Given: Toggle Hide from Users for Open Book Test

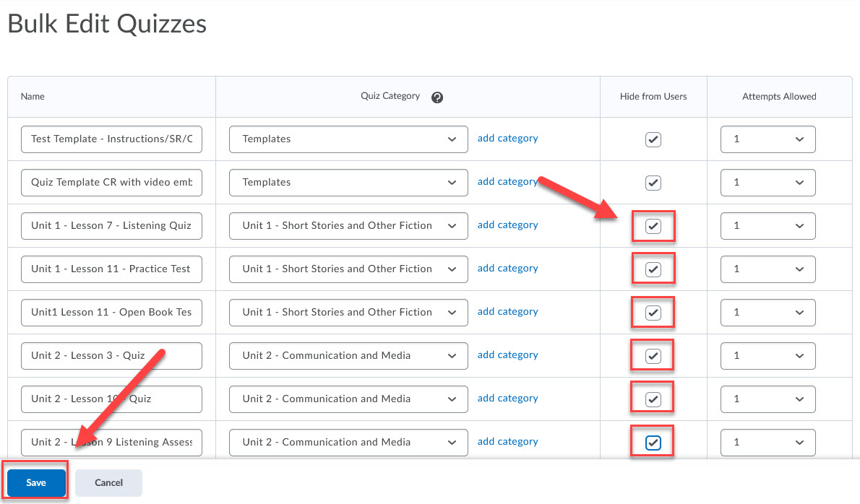Looking at the screenshot, I should pos(653,312).
